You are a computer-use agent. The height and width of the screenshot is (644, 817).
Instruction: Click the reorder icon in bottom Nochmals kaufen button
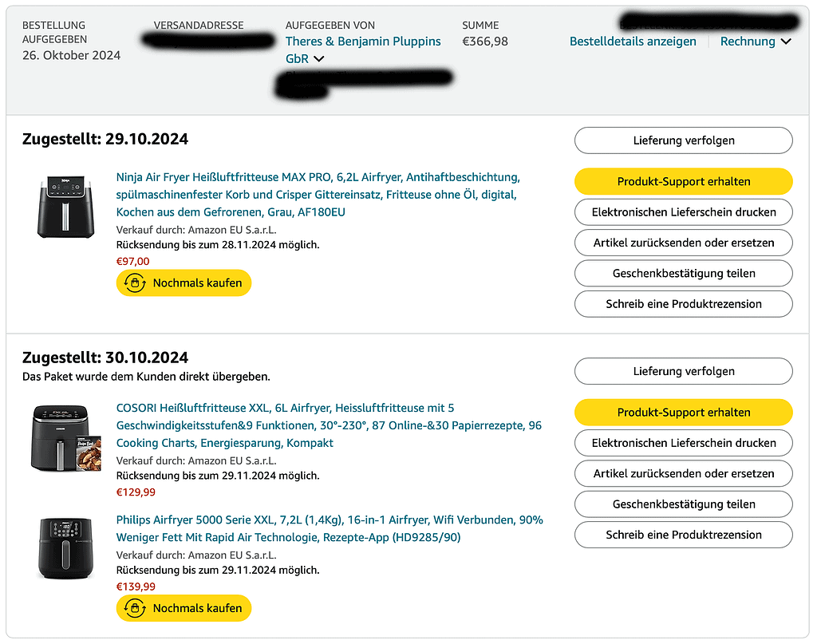tap(135, 608)
